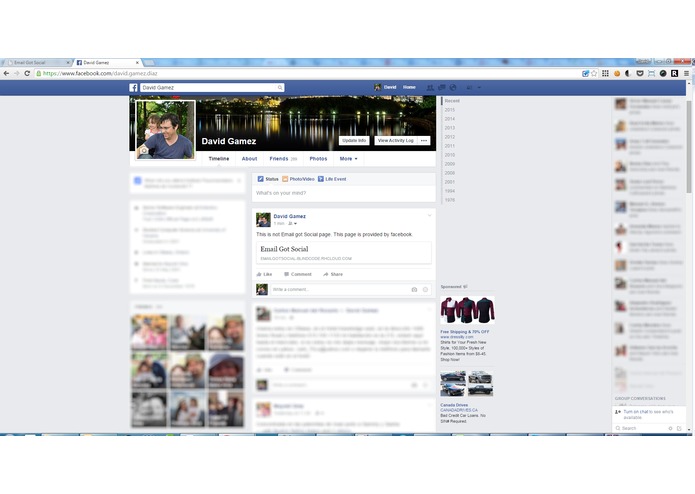The width and height of the screenshot is (695, 494).
Task: Select Photo/Video composer option
Action: 298,179
